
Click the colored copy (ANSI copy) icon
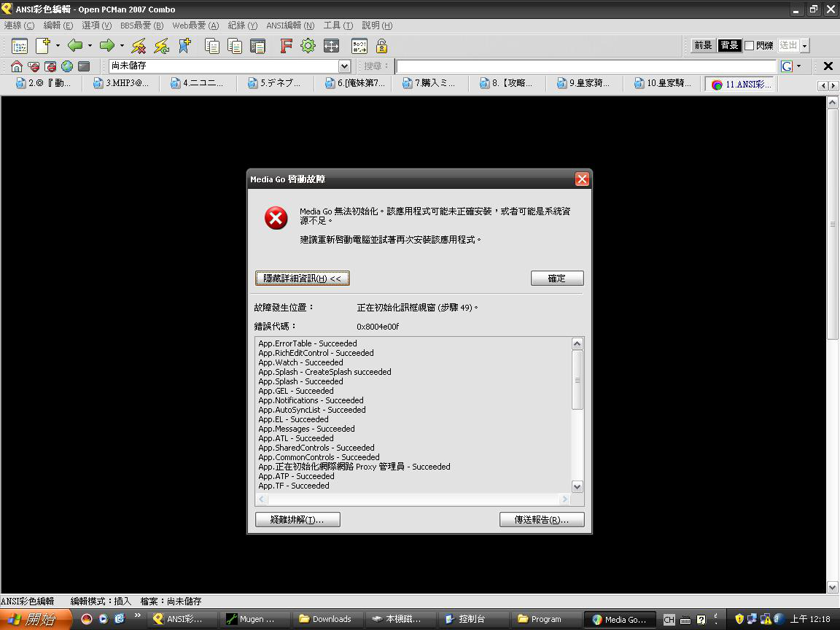236,46
